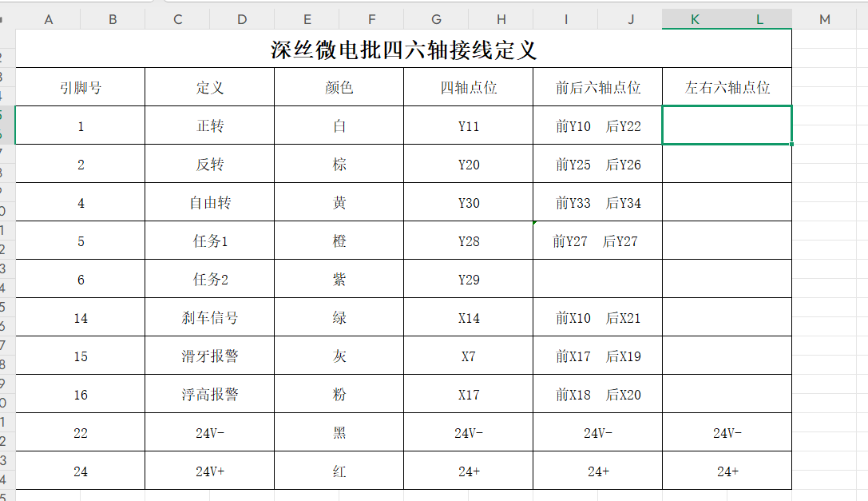Select the 灰 color cell
Image resolution: width=868 pixels, height=501 pixels.
tap(339, 356)
